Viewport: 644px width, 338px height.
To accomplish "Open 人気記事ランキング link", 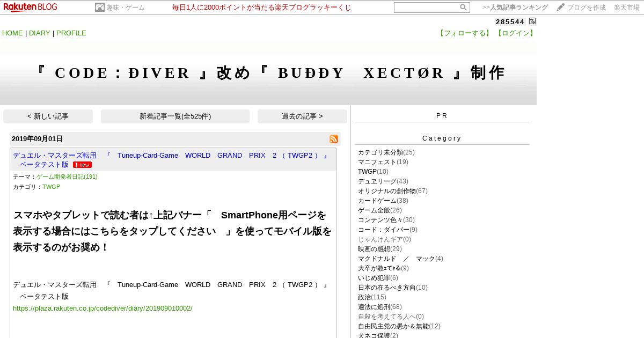I will pyautogui.click(x=519, y=8).
